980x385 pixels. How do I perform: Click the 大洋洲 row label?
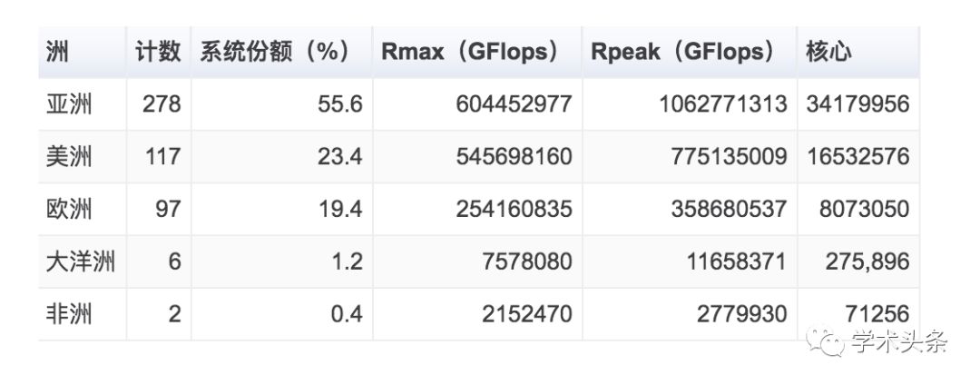click(81, 262)
